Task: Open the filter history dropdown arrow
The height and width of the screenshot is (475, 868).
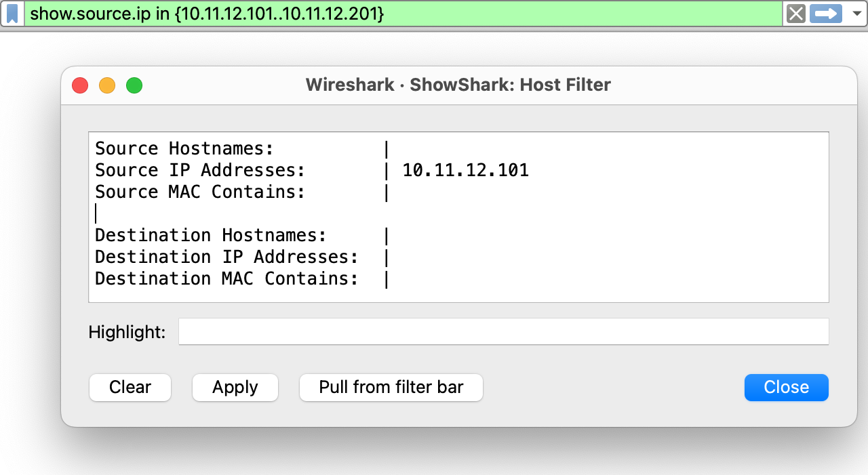Action: point(855,14)
